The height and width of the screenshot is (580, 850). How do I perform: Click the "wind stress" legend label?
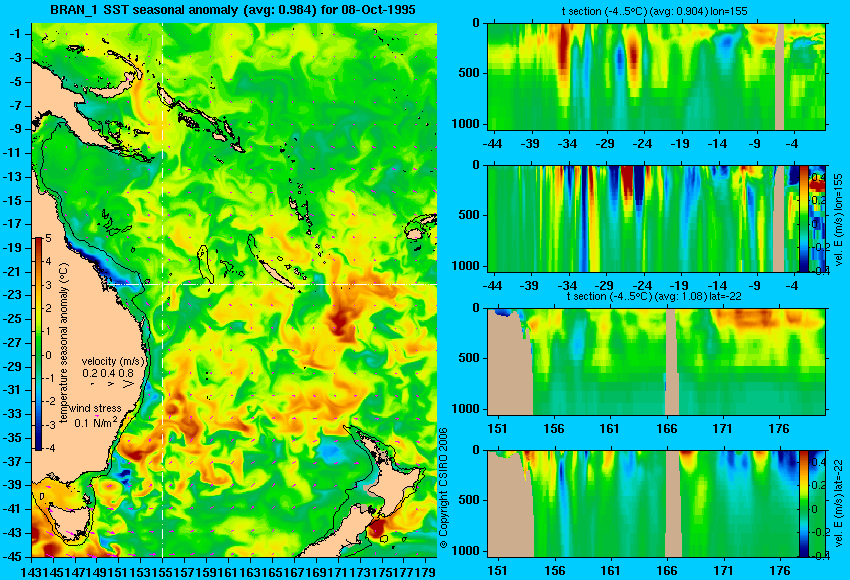[96, 408]
